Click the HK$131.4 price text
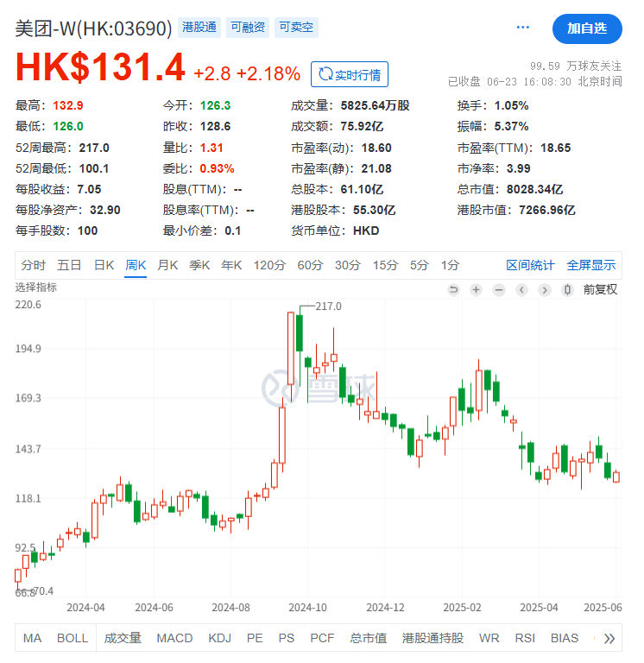The width and height of the screenshot is (644, 663). (x=100, y=66)
